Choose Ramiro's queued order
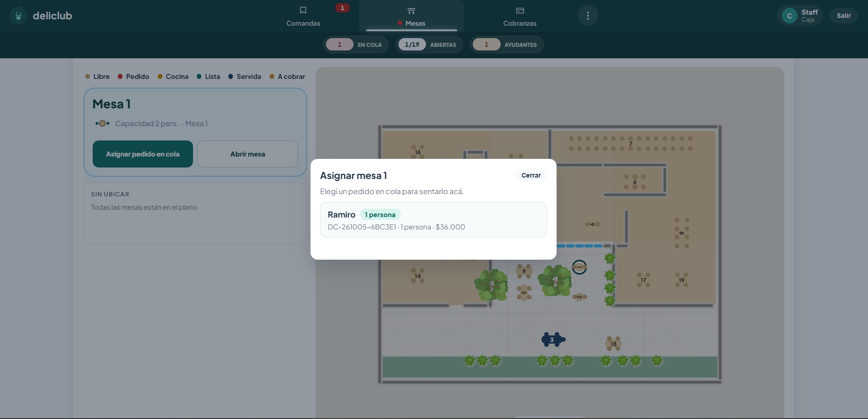Screen dimensions: 868x419 [x=433, y=220]
